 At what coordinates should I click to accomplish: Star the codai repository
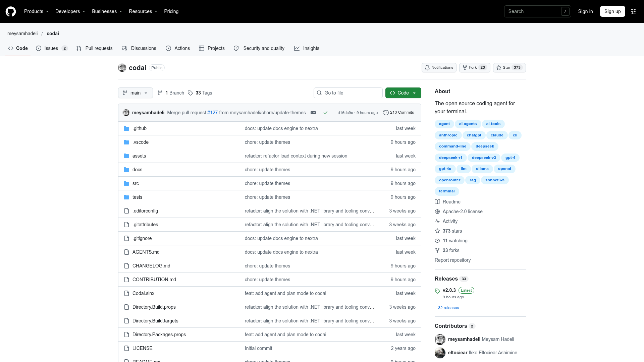509,68
